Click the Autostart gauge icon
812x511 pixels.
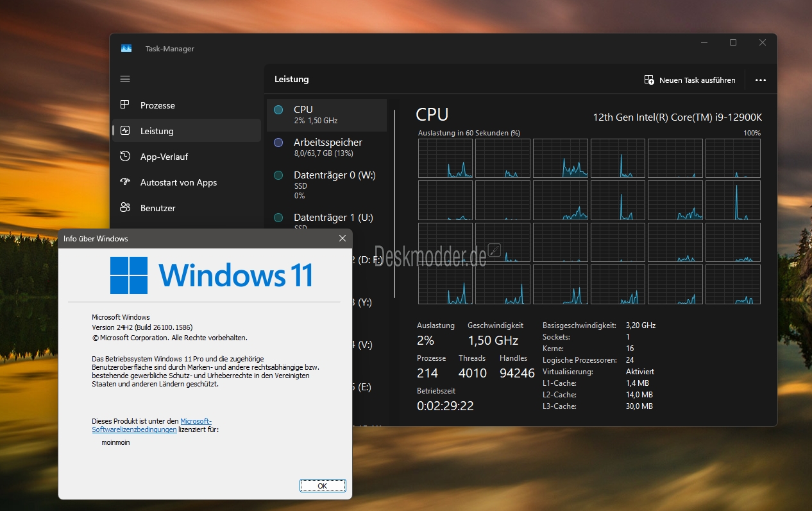point(126,182)
